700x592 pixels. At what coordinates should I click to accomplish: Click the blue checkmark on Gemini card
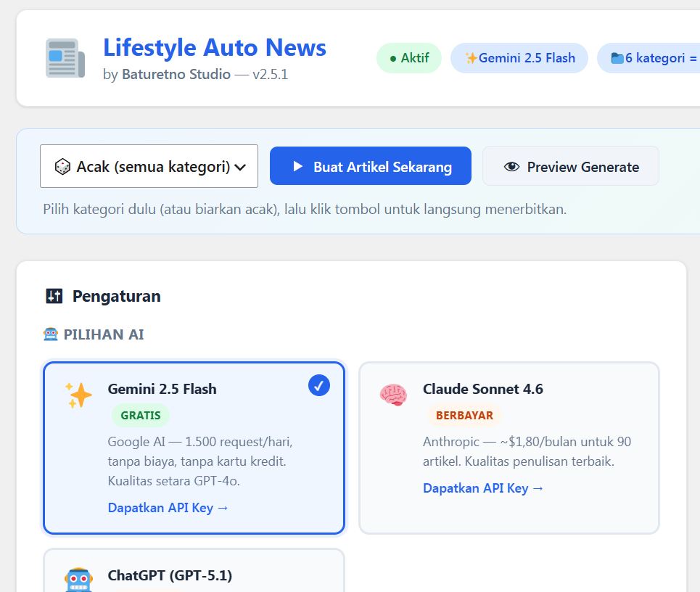coord(318,385)
